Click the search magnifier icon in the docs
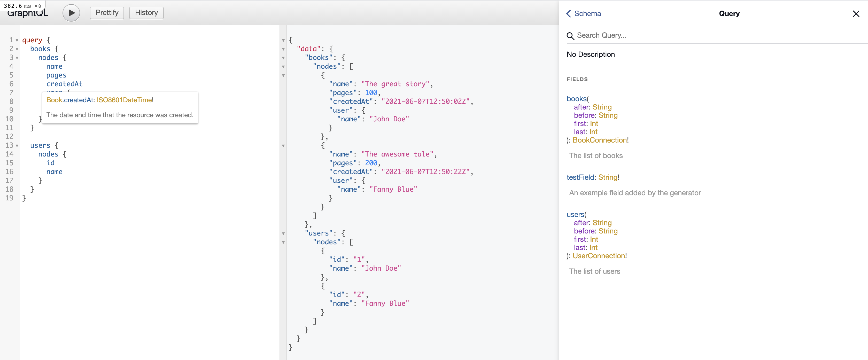 (570, 36)
